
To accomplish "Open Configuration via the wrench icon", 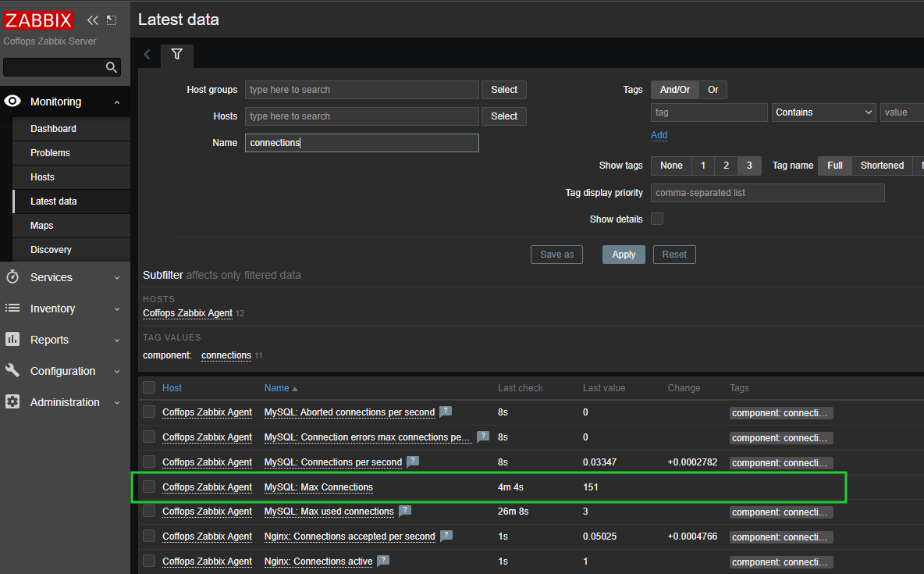I will 12,371.
